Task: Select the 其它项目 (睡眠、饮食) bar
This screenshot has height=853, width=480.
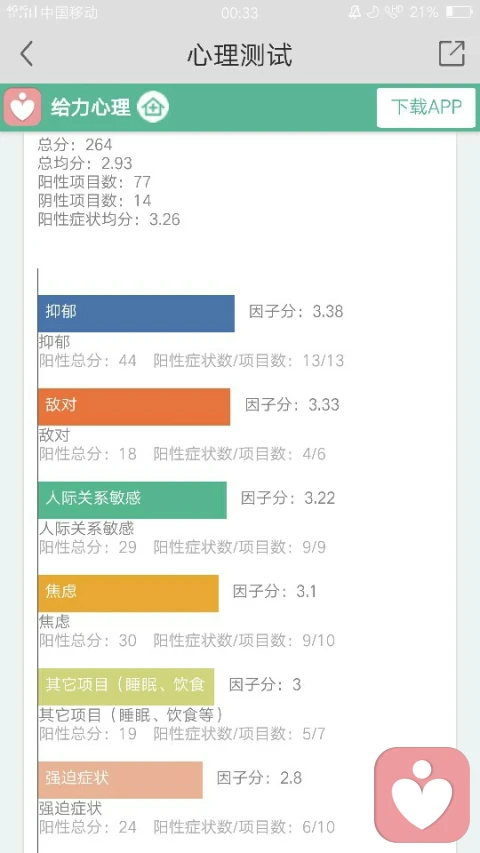Action: click(x=126, y=687)
